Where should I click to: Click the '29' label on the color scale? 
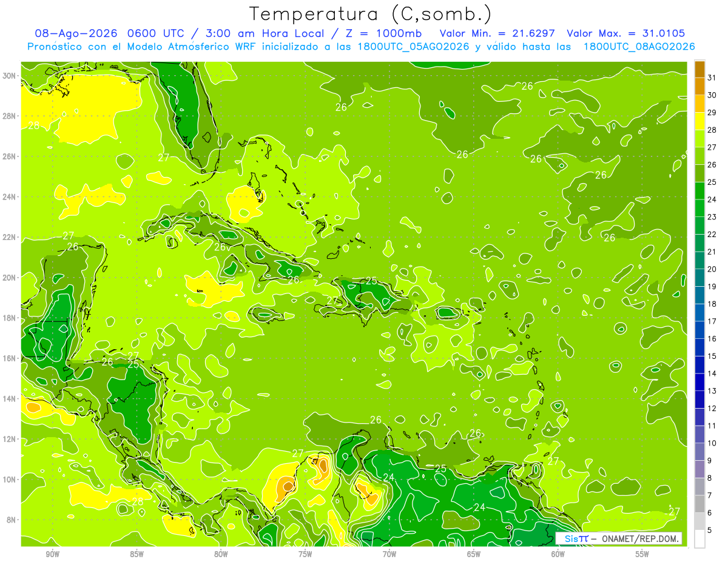712,113
